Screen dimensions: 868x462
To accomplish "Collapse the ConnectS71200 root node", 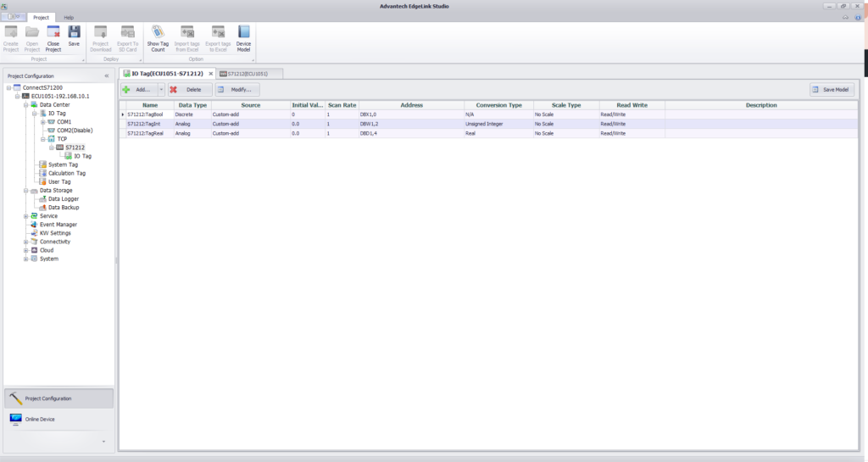I will coord(8,87).
